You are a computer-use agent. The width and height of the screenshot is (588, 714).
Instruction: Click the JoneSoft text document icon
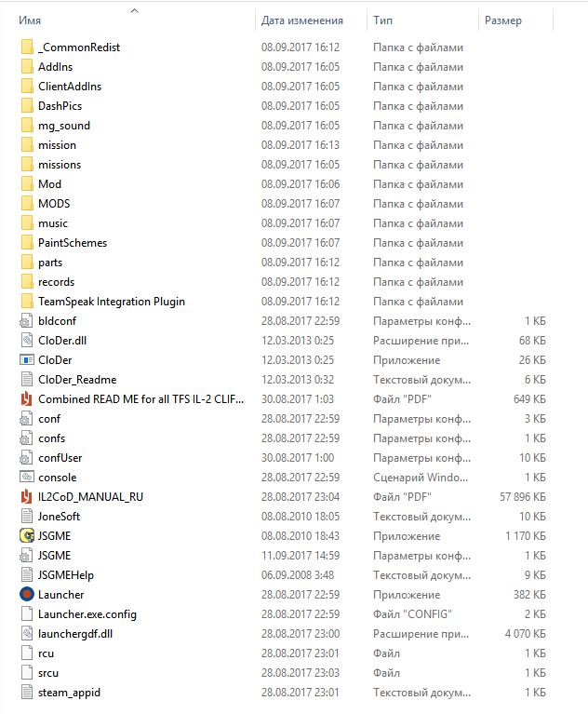27,517
